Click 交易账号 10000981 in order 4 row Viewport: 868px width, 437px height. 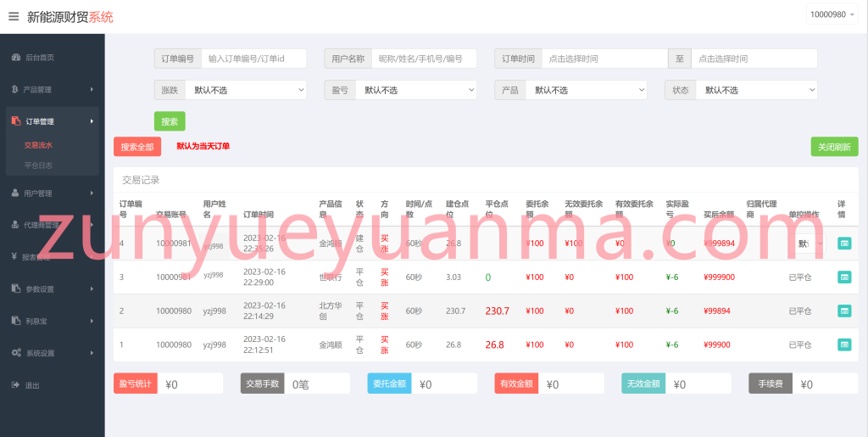[x=173, y=244]
